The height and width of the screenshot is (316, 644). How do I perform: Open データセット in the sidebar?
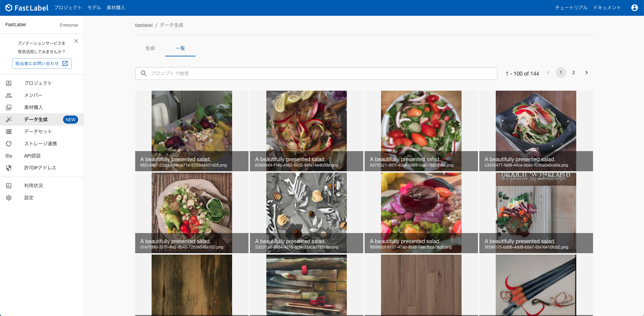click(42, 132)
